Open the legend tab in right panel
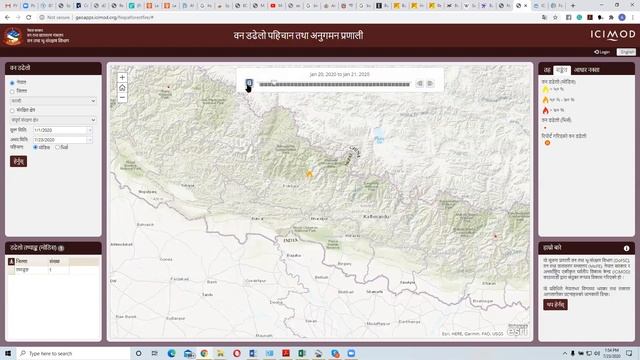The width and height of the screenshot is (640, 360). (x=562, y=70)
